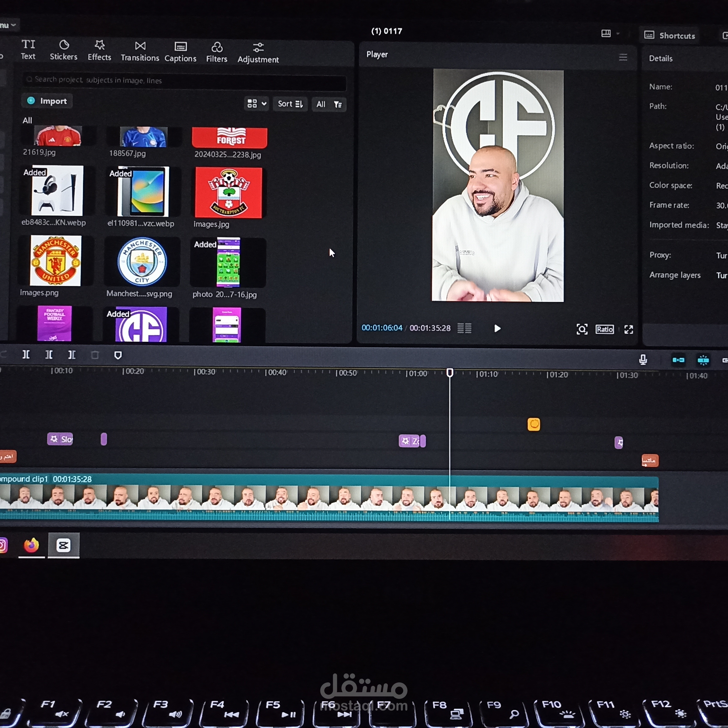Open the Shortcuts button

(x=669, y=35)
